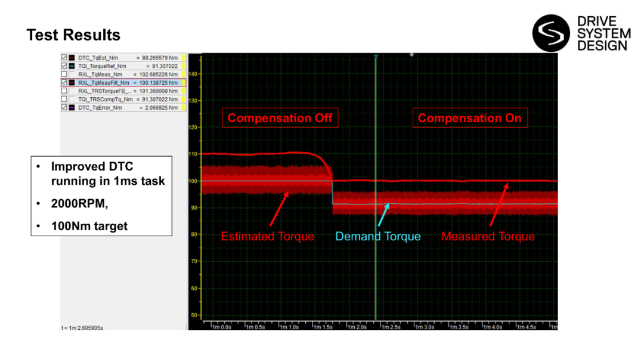Click the Test Results slide title
Image resolution: width=644 pixels, height=359 pixels.
point(73,35)
